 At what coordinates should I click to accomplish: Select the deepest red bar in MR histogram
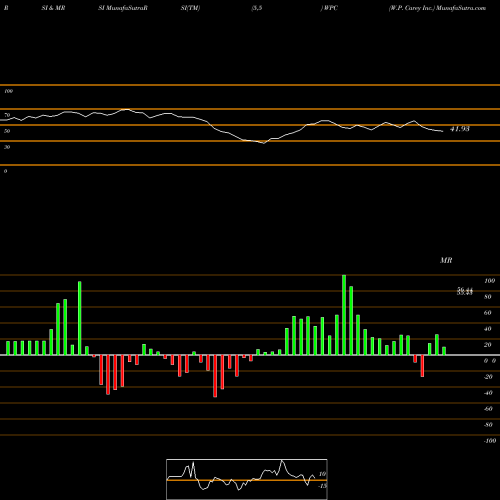(215, 376)
